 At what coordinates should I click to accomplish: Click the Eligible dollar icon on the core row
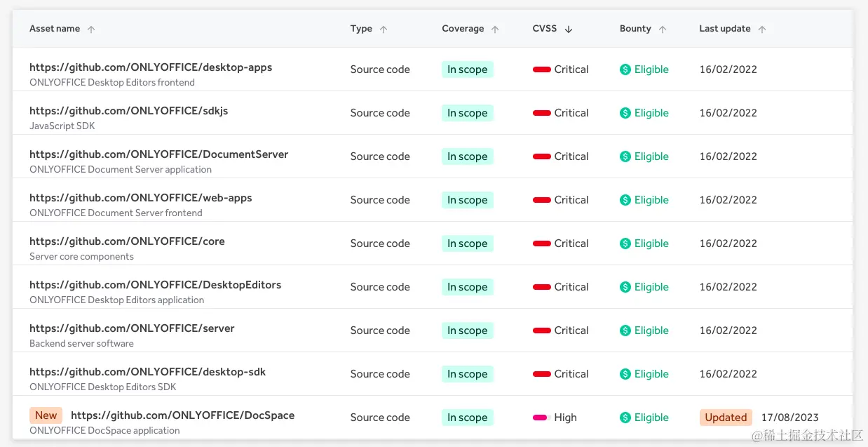[x=624, y=243]
